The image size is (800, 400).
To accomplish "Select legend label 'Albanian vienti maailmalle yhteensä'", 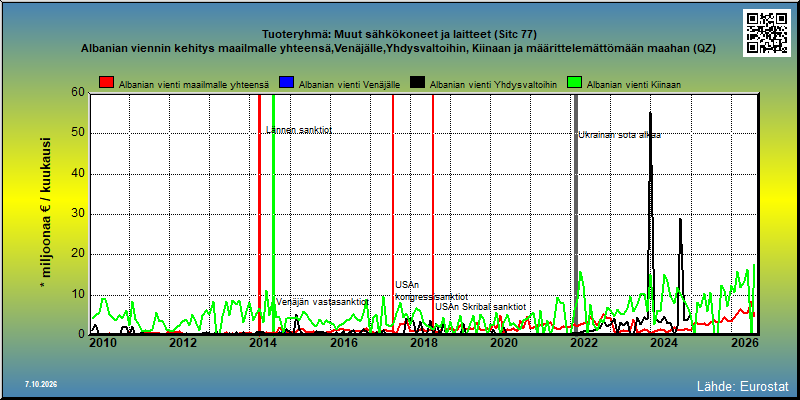I will [194, 84].
